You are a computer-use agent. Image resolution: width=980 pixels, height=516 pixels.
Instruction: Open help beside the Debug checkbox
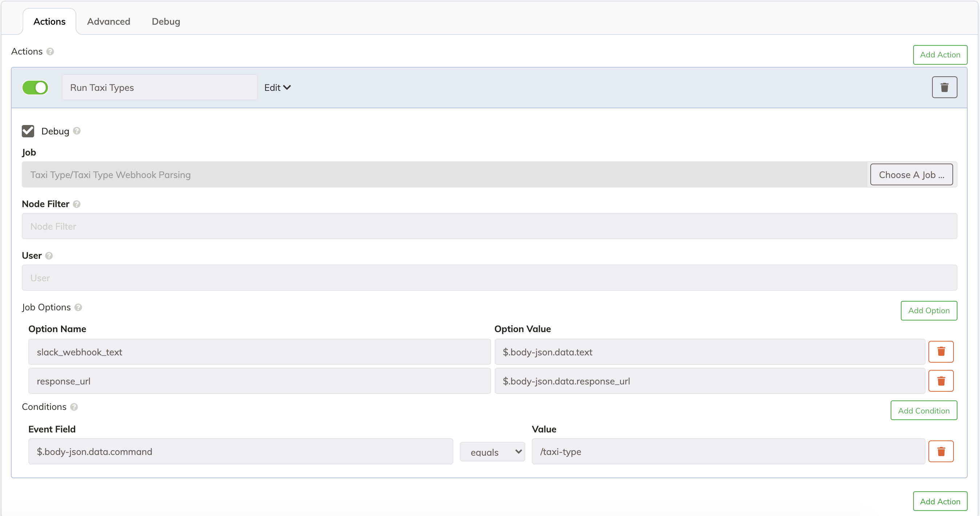tap(77, 131)
